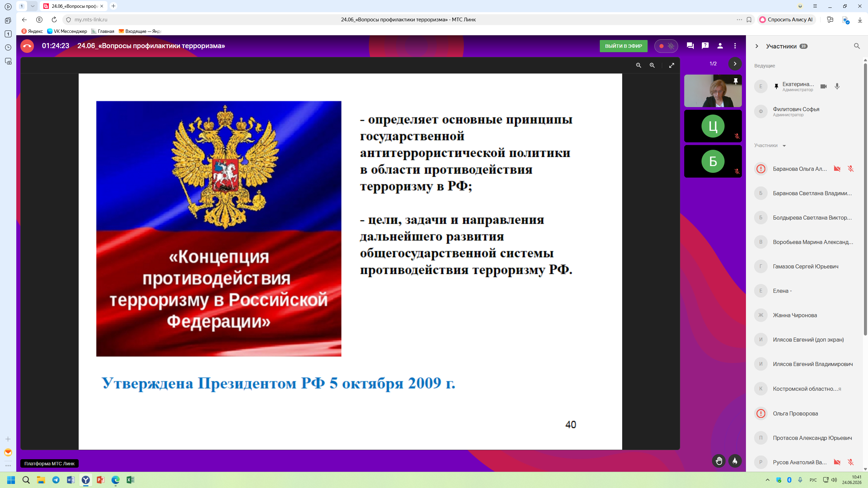Open Windows Start menu
Screen dimensions: 868x488
click(11, 480)
